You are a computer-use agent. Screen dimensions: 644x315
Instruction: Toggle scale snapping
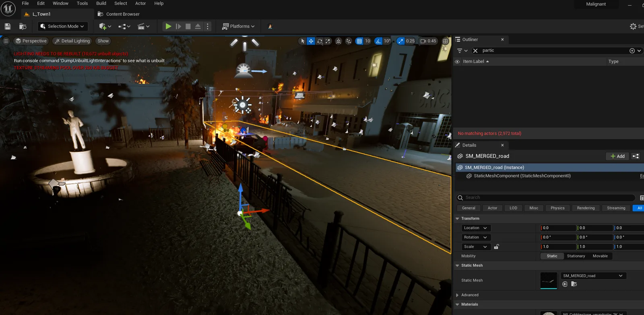(x=400, y=41)
